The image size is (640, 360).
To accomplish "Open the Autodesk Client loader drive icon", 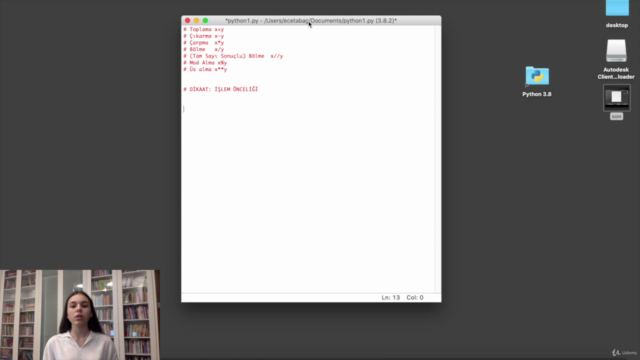I will coord(616,51).
